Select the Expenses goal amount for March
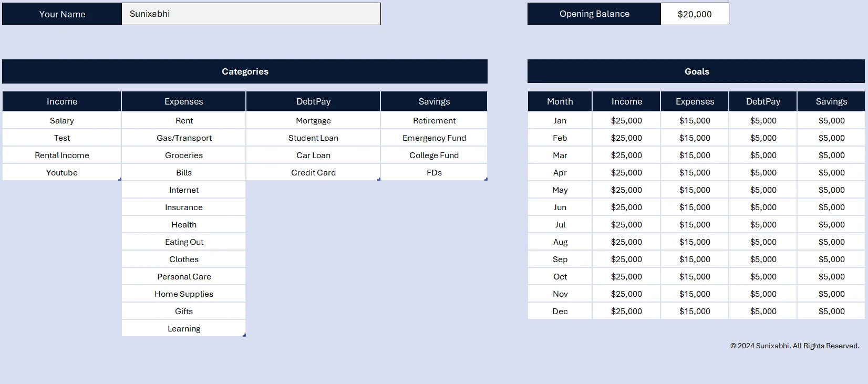868x384 pixels. coord(694,154)
